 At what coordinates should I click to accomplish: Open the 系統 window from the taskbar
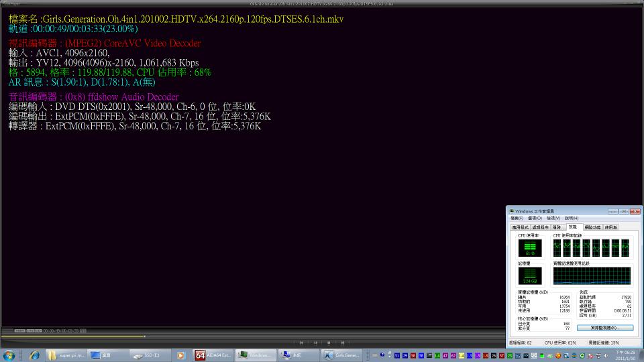(298, 355)
